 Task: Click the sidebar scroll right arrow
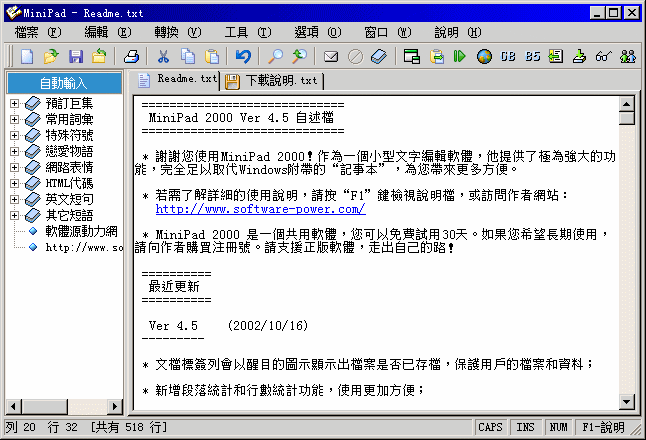click(x=115, y=407)
